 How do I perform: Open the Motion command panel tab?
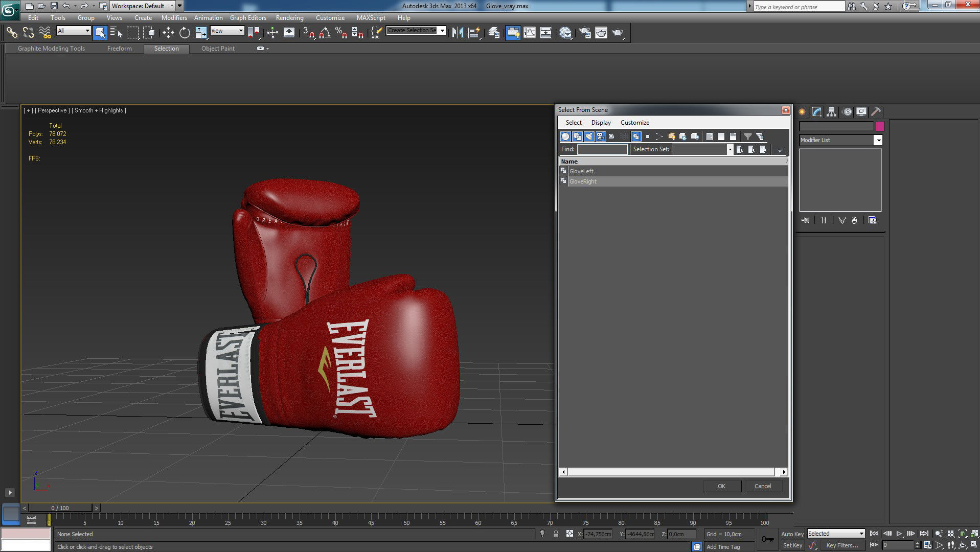tap(847, 112)
